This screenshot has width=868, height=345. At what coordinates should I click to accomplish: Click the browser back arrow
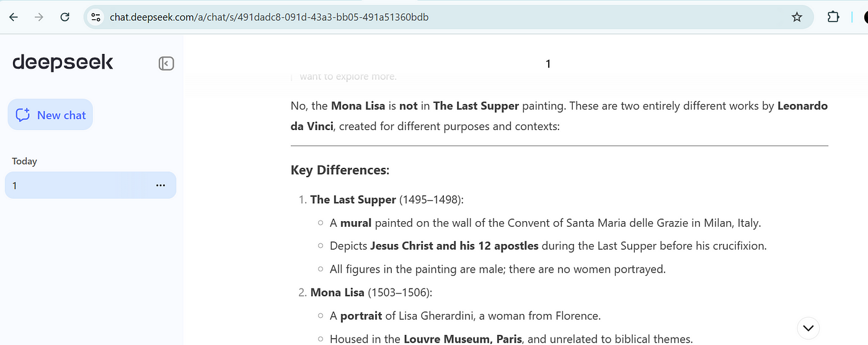click(14, 17)
